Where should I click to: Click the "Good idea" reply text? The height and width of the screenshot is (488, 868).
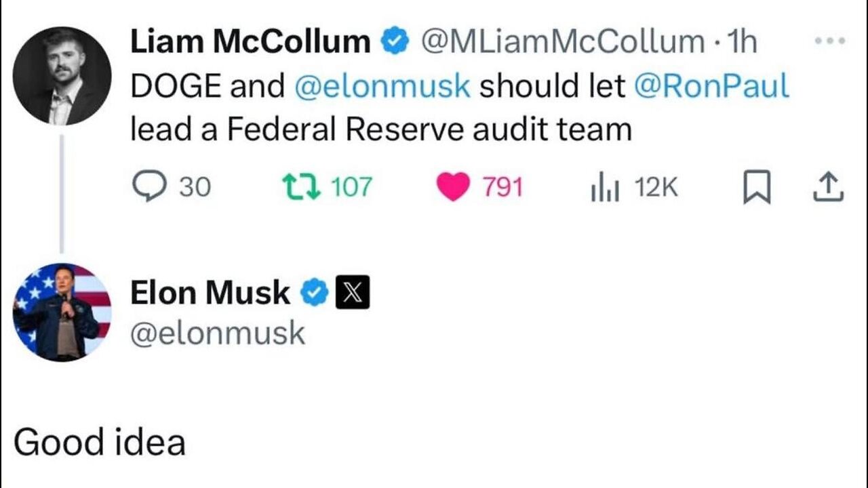tap(100, 443)
